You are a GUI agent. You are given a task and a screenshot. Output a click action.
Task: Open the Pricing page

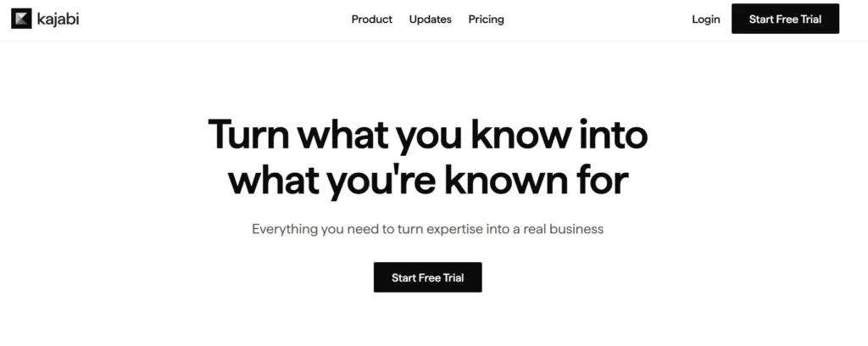pyautogui.click(x=486, y=20)
